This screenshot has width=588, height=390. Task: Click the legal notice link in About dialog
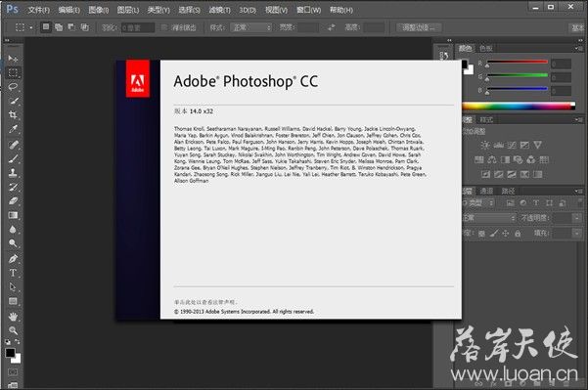point(205,302)
